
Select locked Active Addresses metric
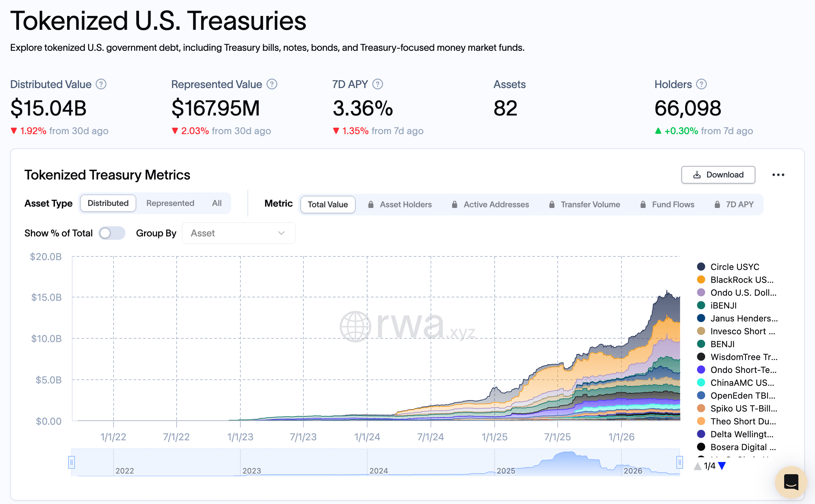tap(490, 205)
